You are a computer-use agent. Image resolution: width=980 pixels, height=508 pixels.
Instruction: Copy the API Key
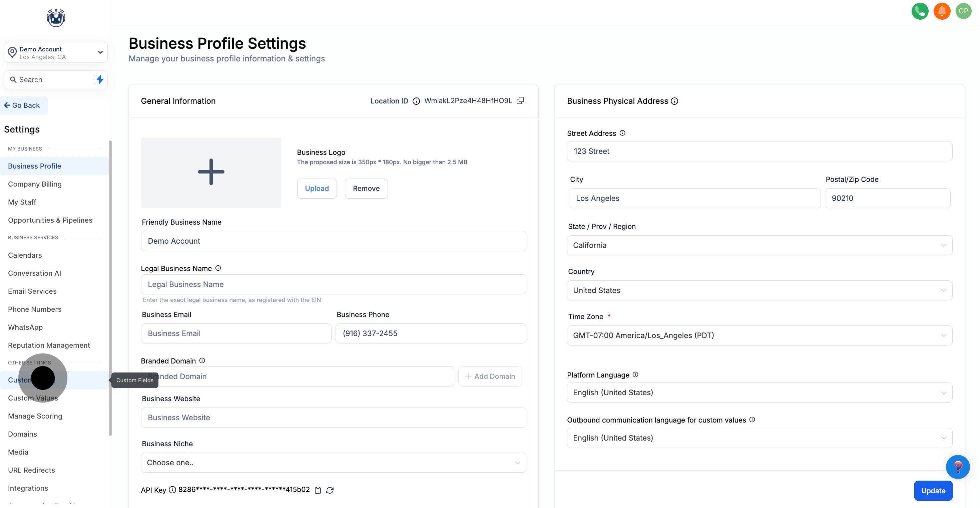pyautogui.click(x=318, y=491)
